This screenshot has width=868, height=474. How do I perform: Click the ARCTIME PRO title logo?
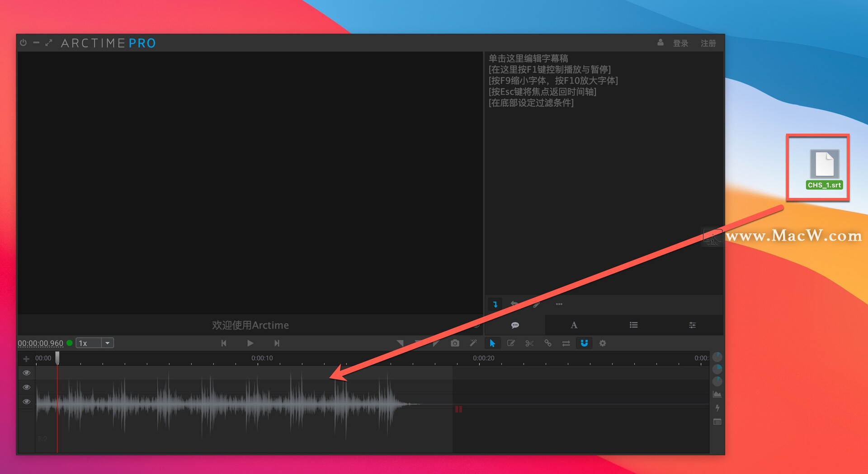pyautogui.click(x=108, y=43)
